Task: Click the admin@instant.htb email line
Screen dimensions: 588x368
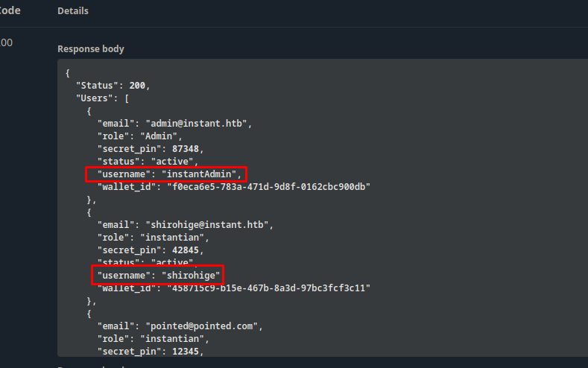Action: (x=174, y=124)
